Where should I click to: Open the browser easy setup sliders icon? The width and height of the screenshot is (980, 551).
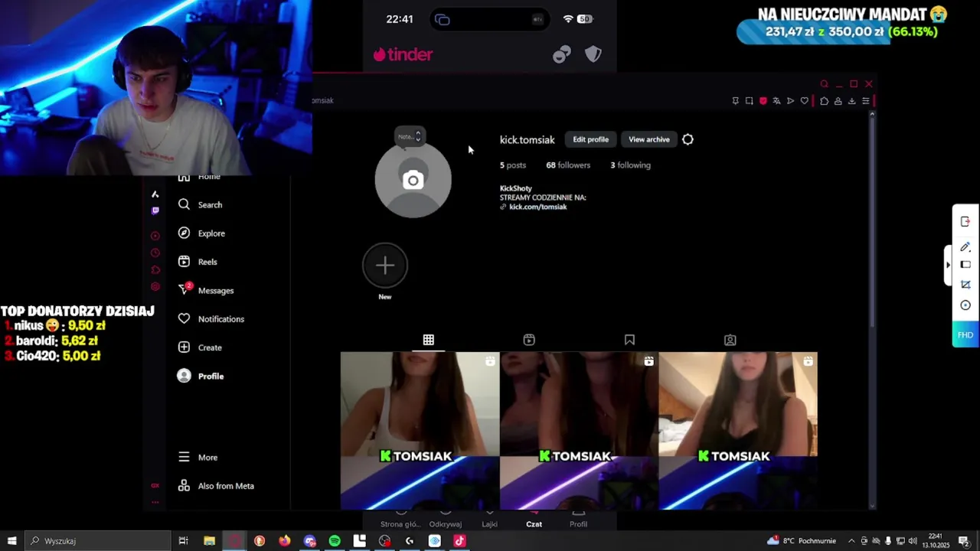[x=866, y=101]
